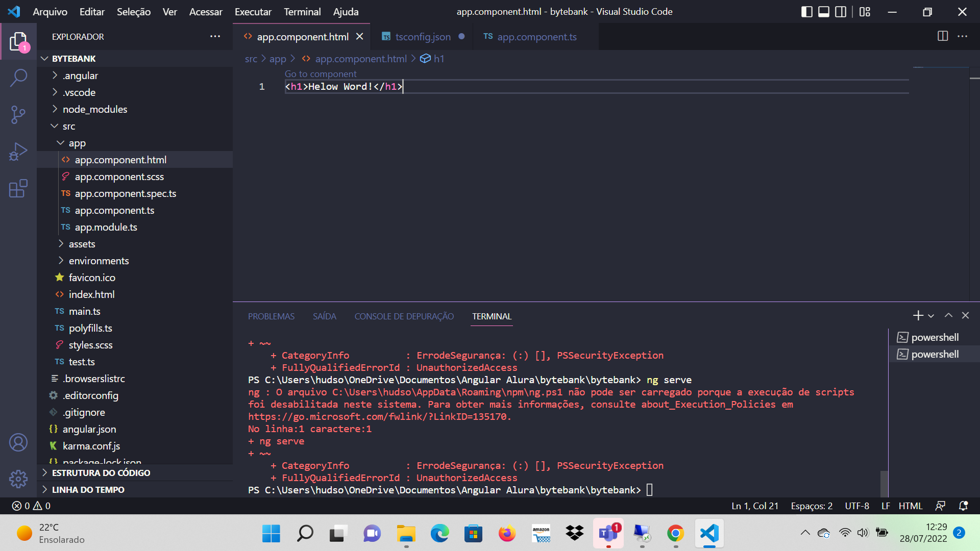Click the feedback icon in status bar

coord(940,506)
